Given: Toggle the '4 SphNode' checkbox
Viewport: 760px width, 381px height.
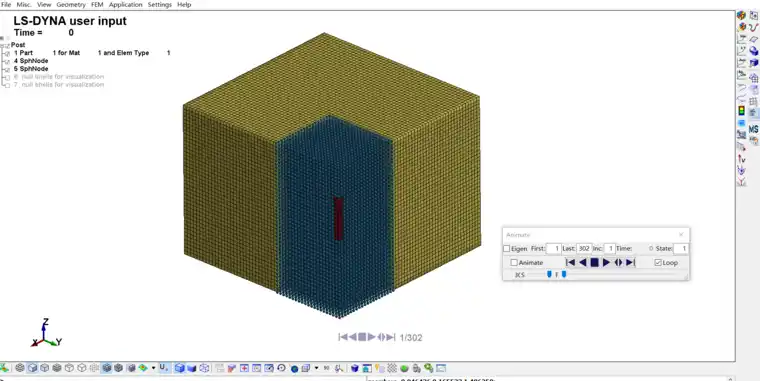Looking at the screenshot, I should pos(7,61).
